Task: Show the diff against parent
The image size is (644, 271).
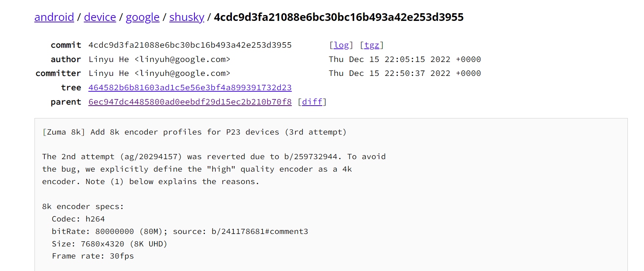Action: (x=312, y=102)
